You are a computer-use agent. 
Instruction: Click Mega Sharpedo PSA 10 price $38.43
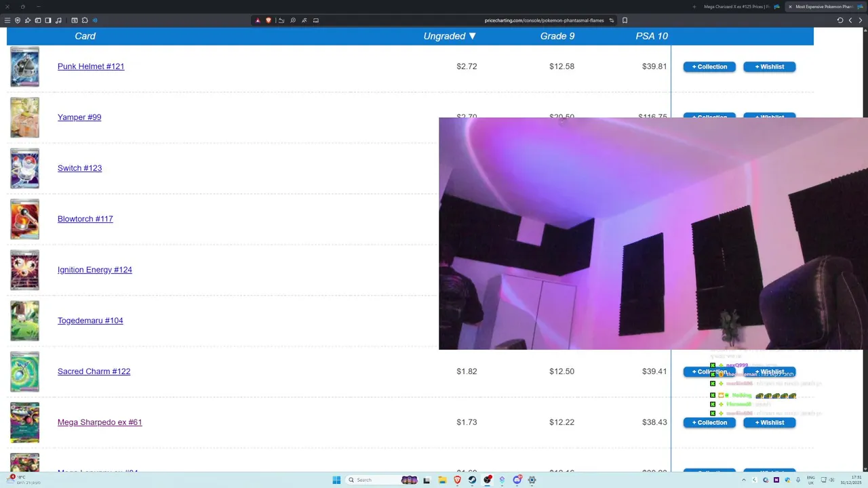tap(654, 422)
